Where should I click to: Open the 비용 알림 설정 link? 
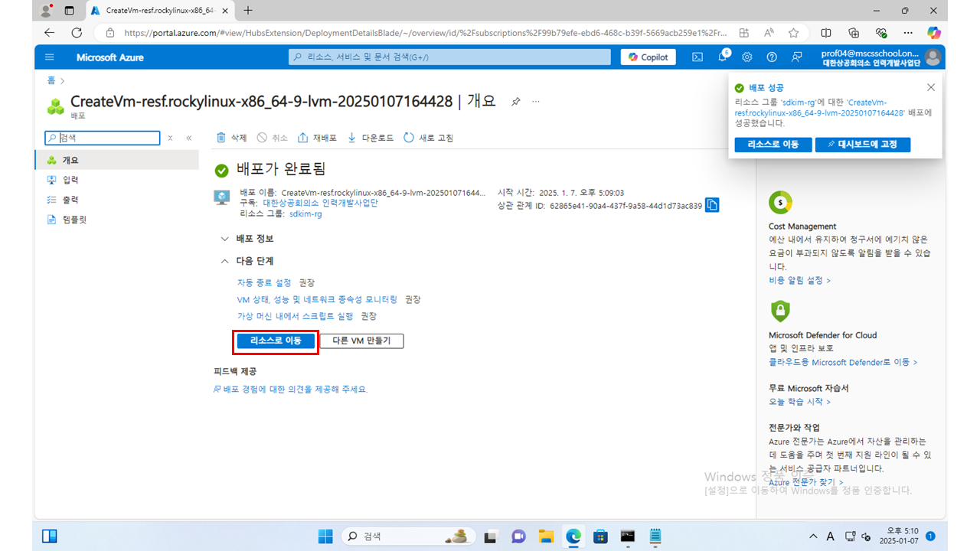click(799, 281)
